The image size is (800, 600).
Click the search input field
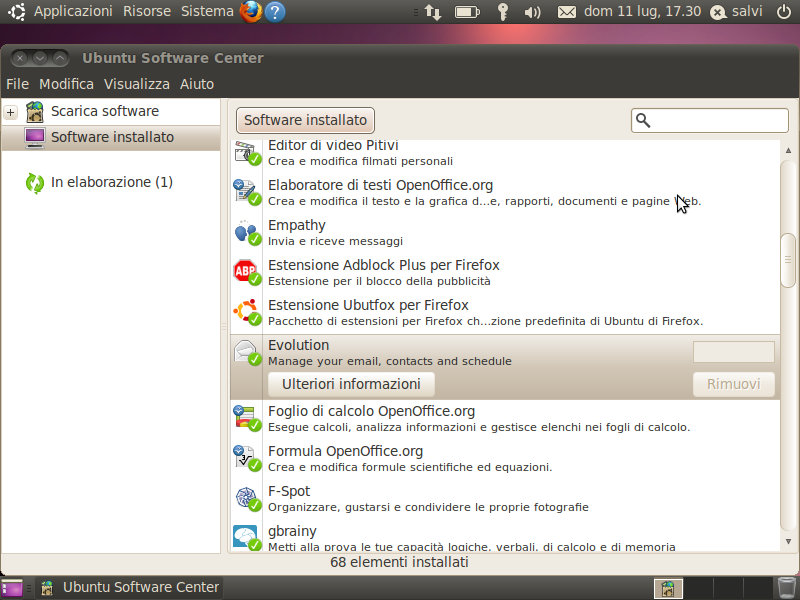click(710, 120)
